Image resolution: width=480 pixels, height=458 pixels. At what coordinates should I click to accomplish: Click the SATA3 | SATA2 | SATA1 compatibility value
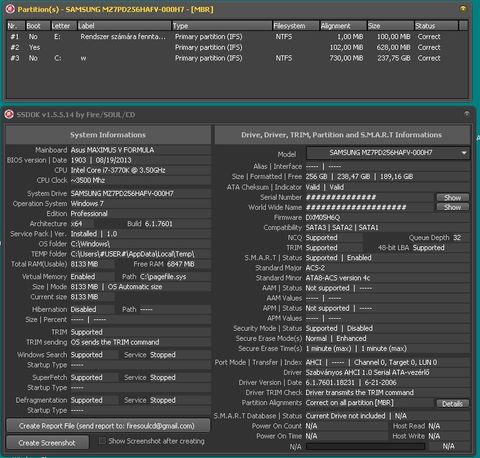pos(342,227)
